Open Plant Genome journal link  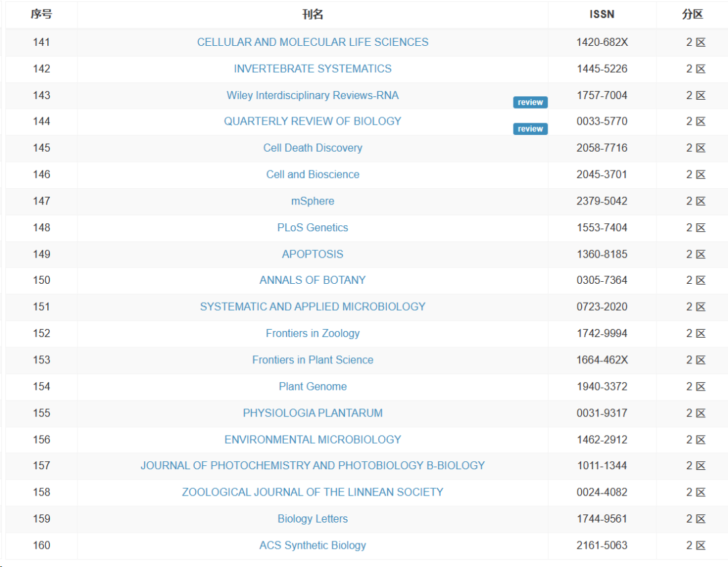click(313, 386)
